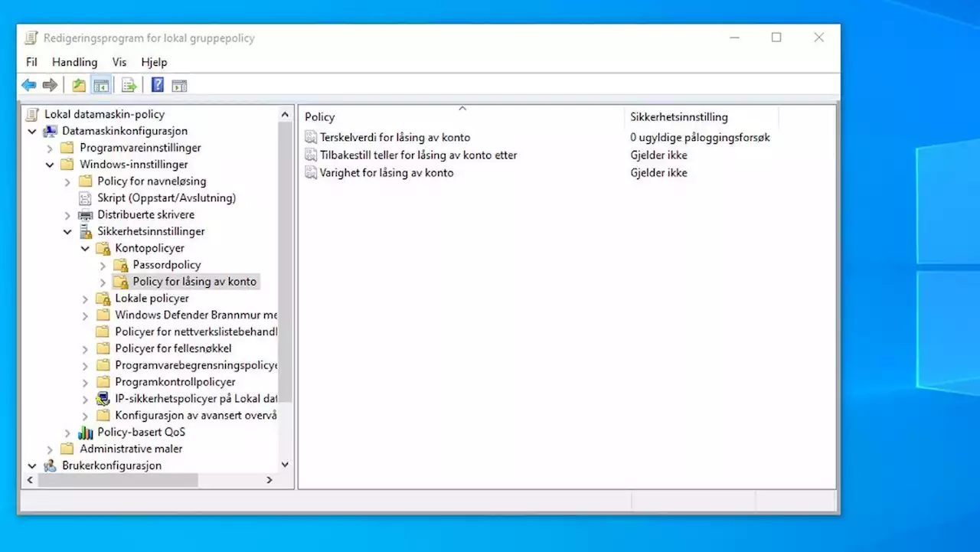Select Varighet for låsing av konto

click(x=387, y=172)
